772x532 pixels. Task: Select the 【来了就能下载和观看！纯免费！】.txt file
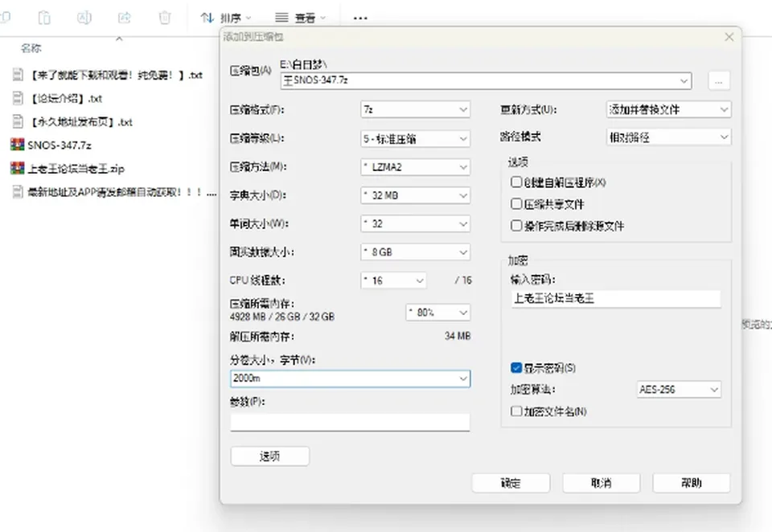tap(107, 75)
